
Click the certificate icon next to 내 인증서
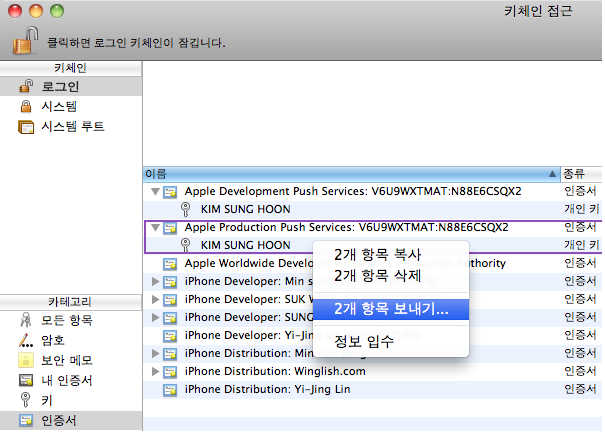26,380
